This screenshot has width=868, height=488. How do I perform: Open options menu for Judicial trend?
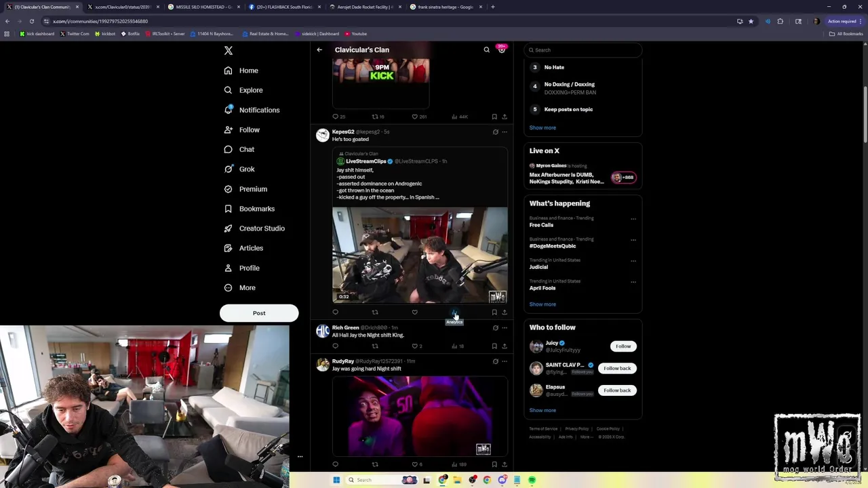coord(633,261)
